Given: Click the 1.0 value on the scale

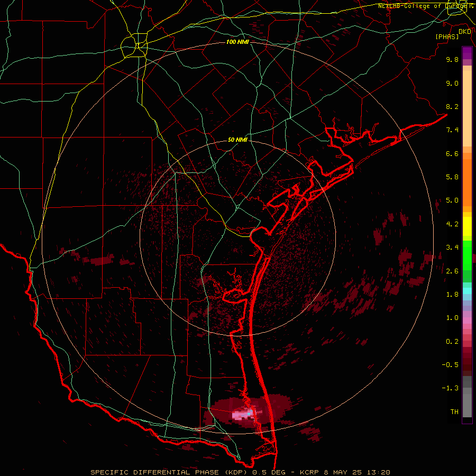Looking at the screenshot, I should pyautogui.click(x=452, y=318).
